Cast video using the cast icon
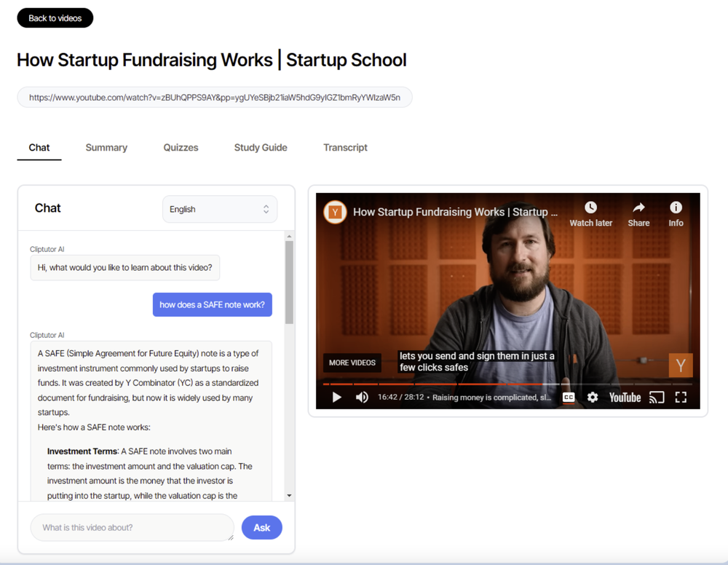The width and height of the screenshot is (728, 565). 657,398
